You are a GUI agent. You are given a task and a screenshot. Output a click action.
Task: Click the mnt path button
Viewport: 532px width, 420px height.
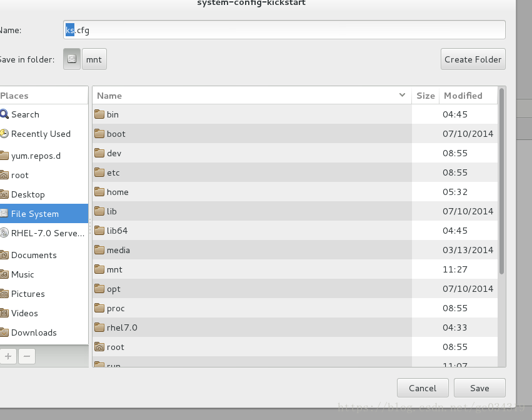point(94,59)
